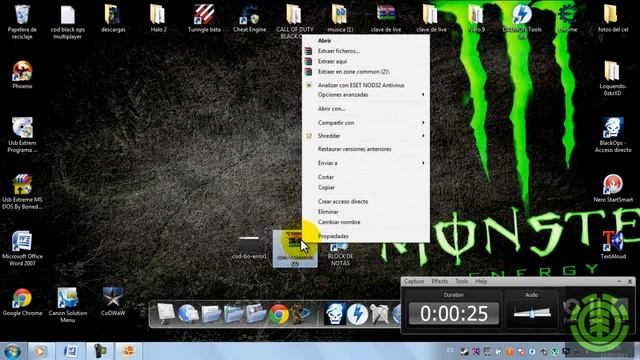Viewport: 640px width, 360px height.
Task: Select the Phoenix desktop shortcut
Action: coord(22,75)
